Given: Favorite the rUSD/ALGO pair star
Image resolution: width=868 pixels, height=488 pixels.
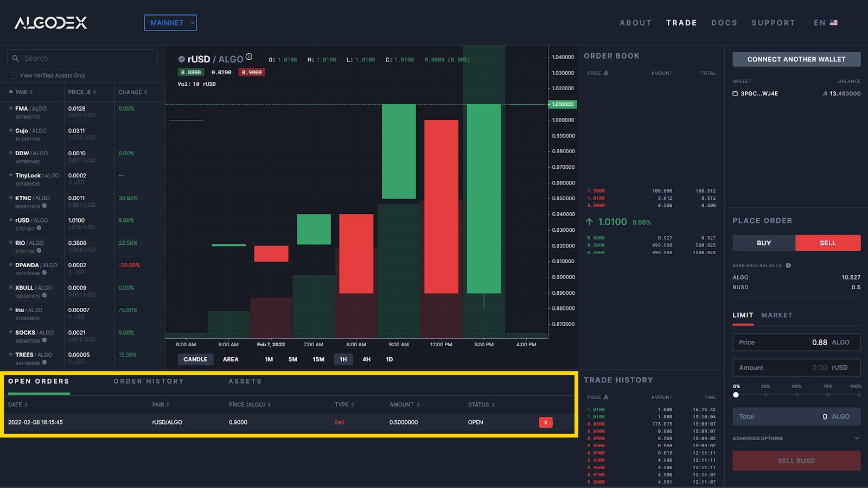Looking at the screenshot, I should tap(11, 220).
